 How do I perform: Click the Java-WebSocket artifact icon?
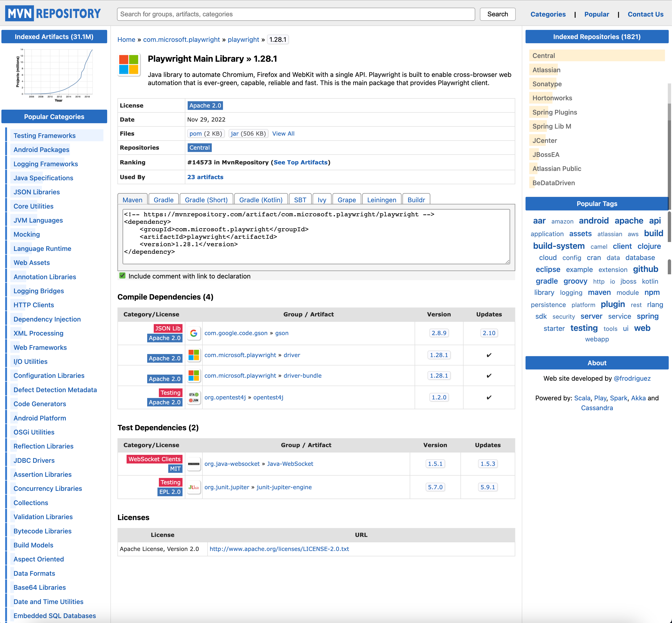(x=194, y=464)
